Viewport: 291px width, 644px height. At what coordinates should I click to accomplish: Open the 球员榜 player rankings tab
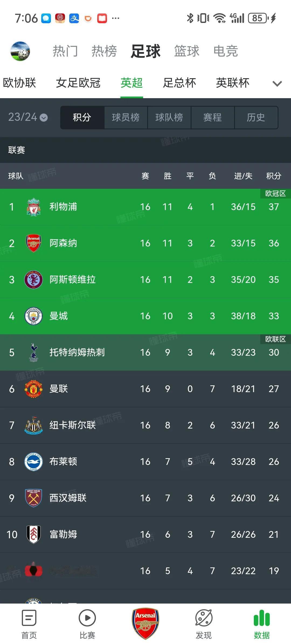coord(126,117)
